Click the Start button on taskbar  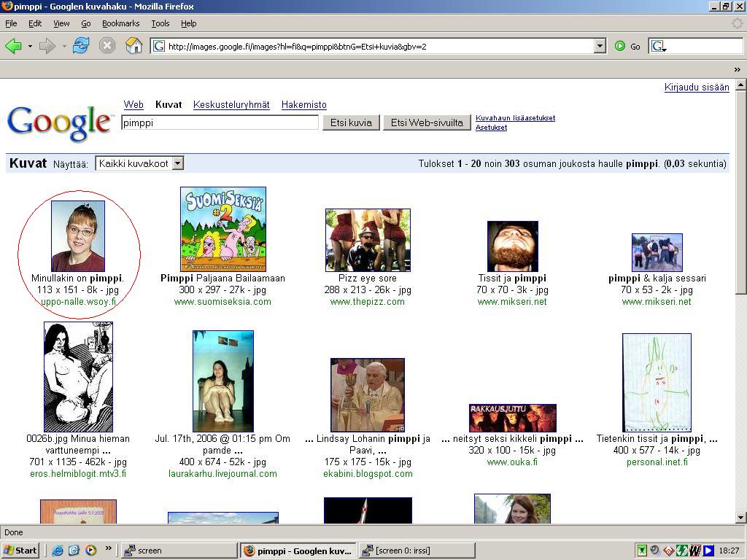tap(20, 551)
